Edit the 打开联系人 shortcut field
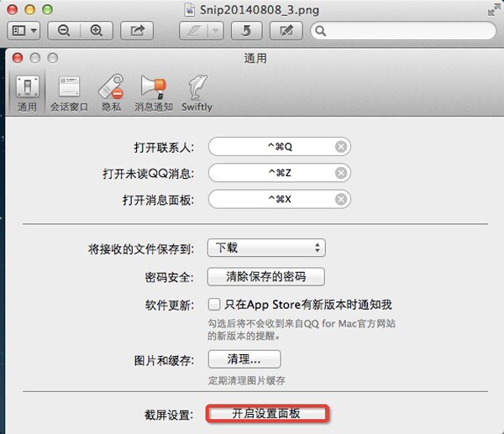Screen dimensions: 504x434 (280, 147)
